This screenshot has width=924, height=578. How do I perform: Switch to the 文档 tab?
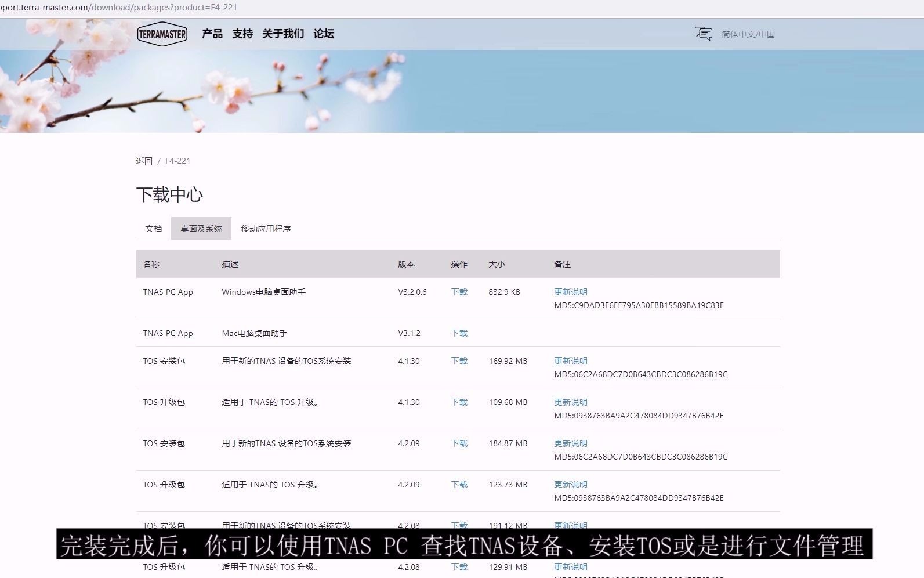pyautogui.click(x=154, y=229)
